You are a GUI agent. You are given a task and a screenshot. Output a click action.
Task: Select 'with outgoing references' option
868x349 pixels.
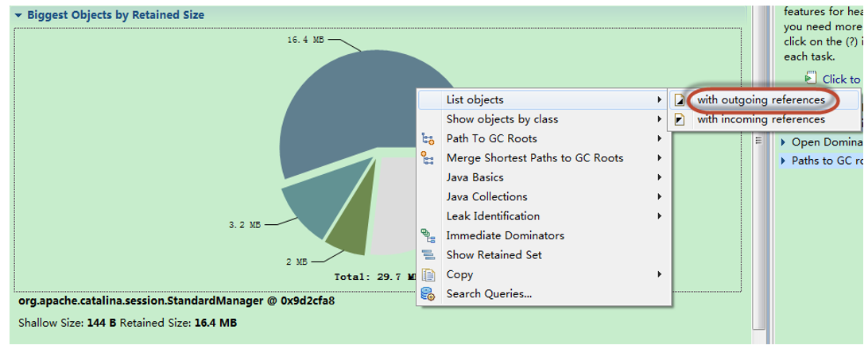pyautogui.click(x=761, y=100)
